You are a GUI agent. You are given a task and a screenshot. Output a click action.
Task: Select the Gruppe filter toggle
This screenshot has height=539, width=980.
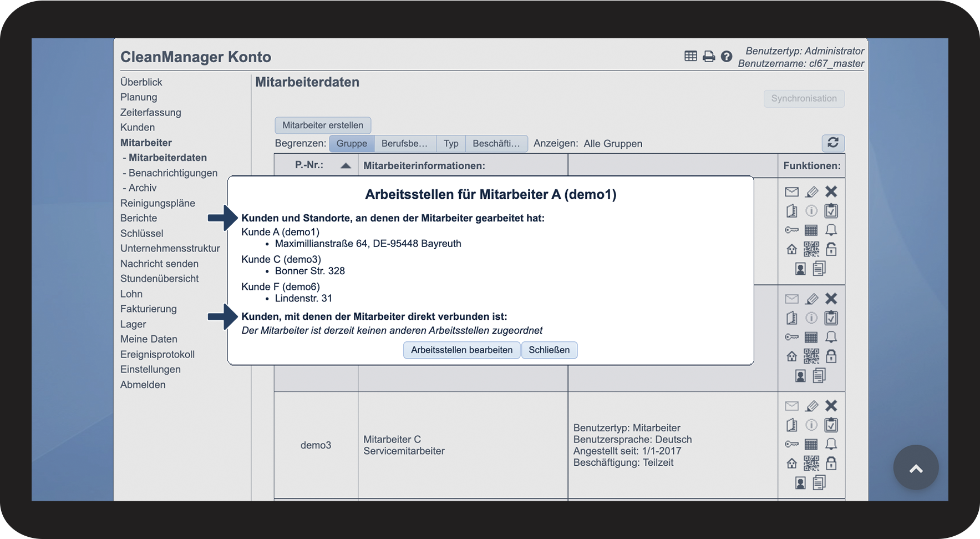coord(352,144)
